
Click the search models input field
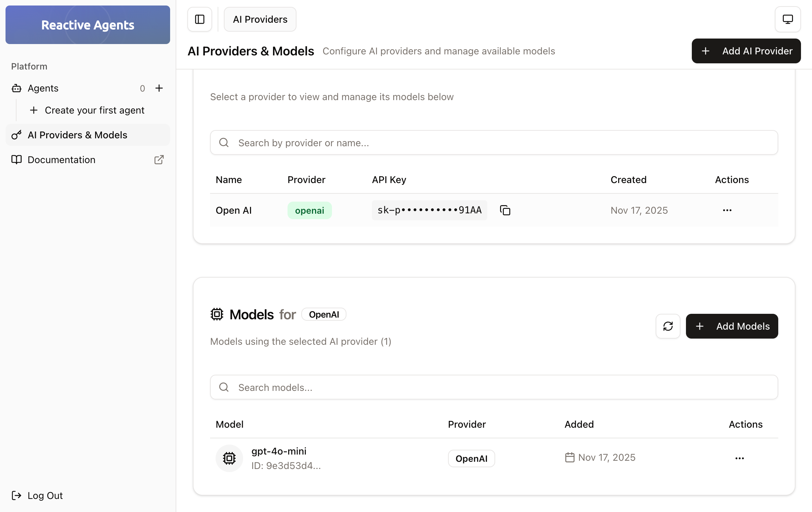point(413,387)
